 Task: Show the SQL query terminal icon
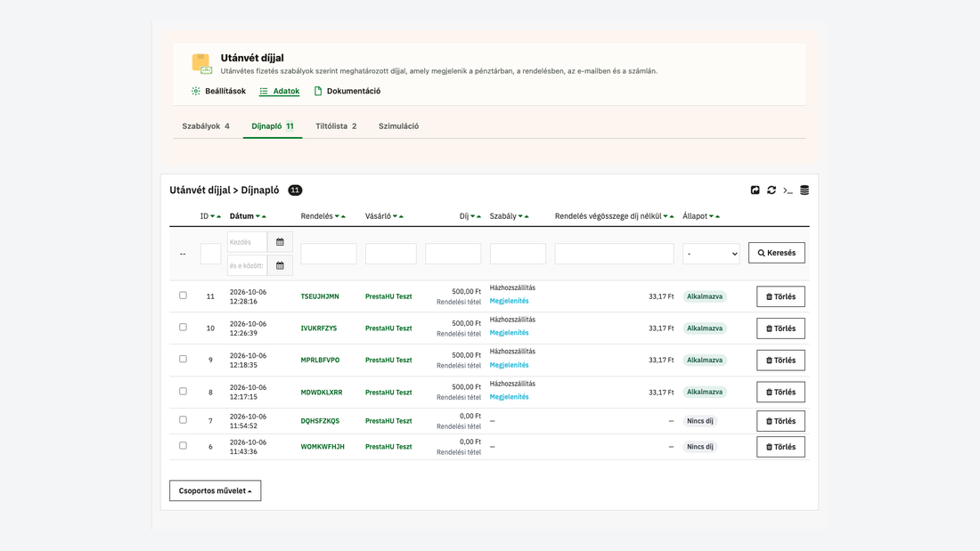click(x=788, y=190)
